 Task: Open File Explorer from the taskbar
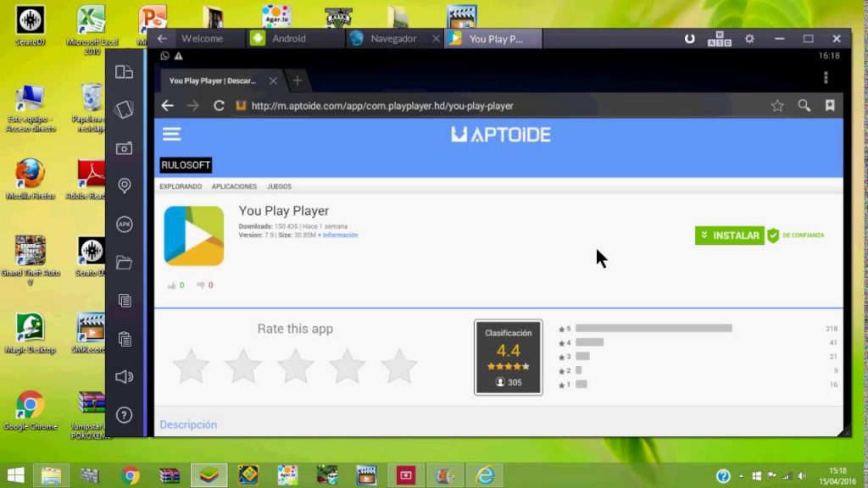(x=51, y=475)
